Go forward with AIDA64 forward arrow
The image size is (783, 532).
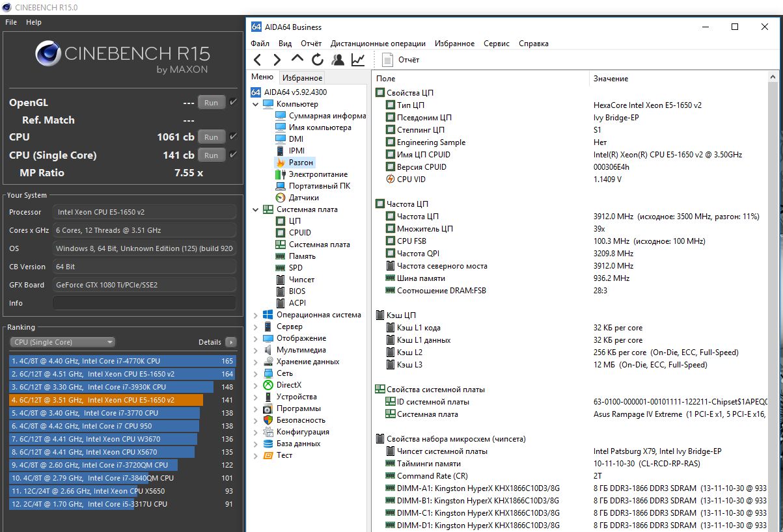click(x=277, y=60)
